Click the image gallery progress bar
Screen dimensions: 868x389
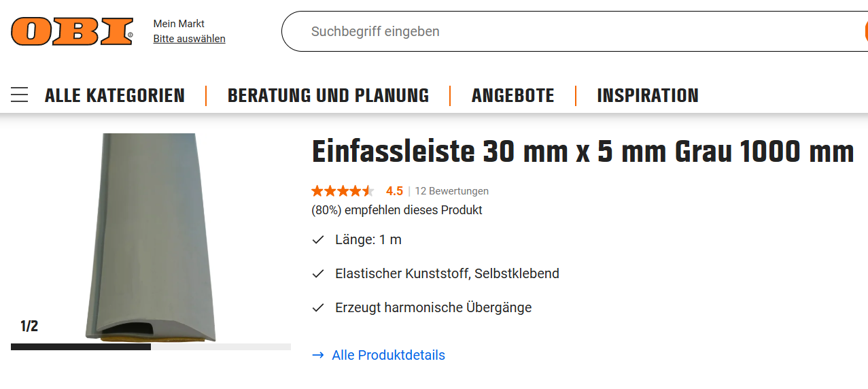point(151,347)
